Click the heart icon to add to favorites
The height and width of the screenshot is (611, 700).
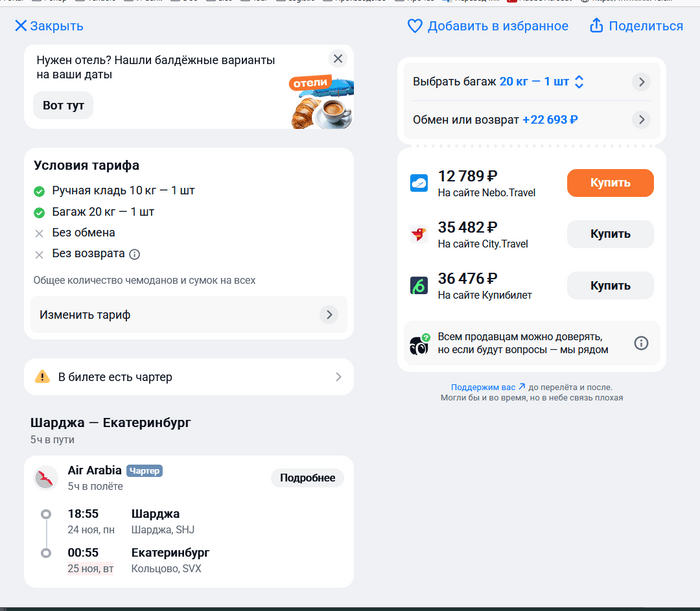[415, 26]
